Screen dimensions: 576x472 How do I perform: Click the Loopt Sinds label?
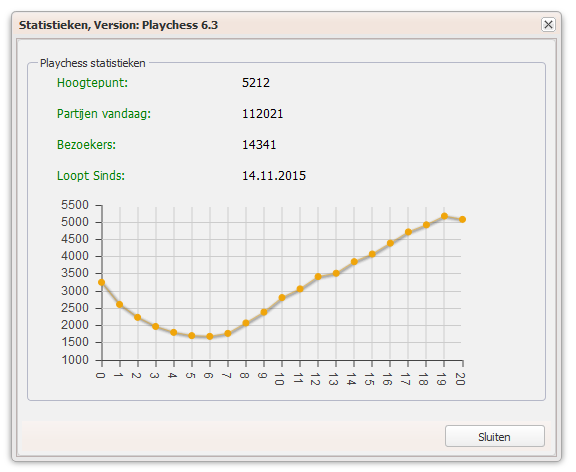point(91,176)
